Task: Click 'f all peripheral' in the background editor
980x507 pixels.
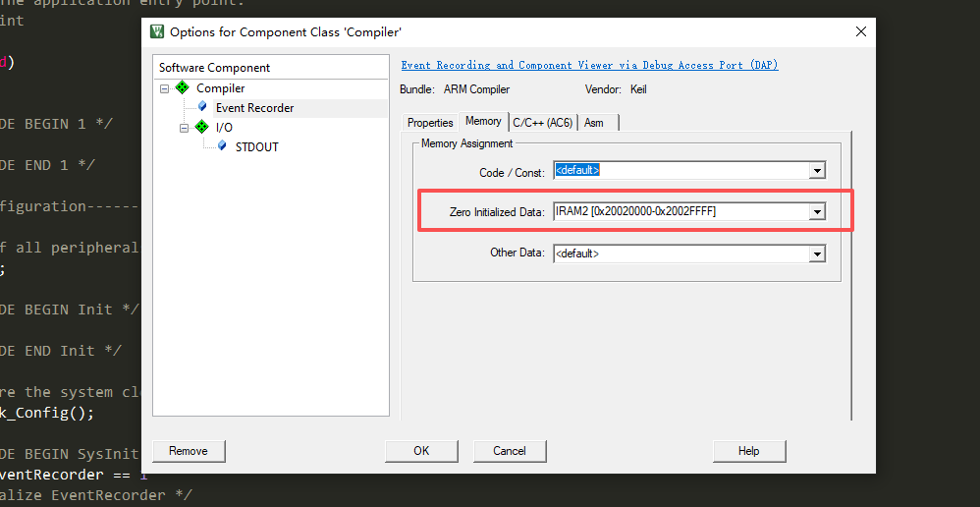Action: (70, 248)
